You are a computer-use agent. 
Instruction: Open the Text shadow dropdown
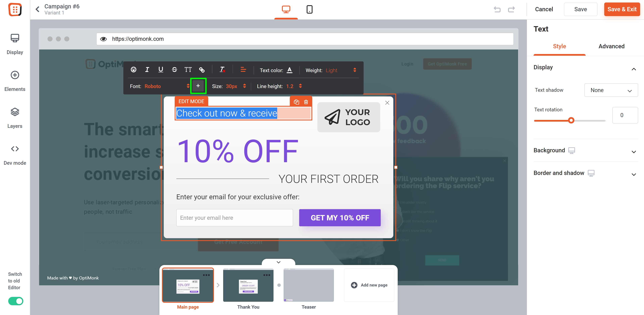click(611, 90)
